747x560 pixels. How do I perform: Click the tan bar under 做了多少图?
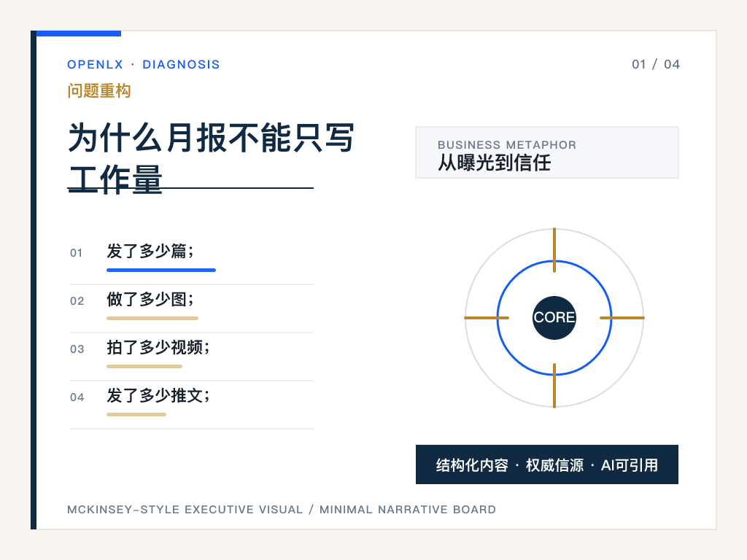point(152,318)
